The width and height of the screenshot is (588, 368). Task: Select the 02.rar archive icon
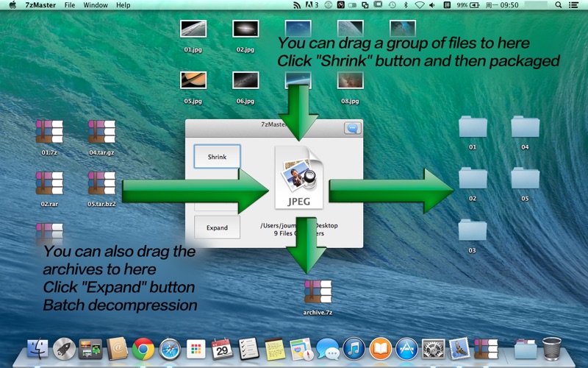[x=49, y=183]
